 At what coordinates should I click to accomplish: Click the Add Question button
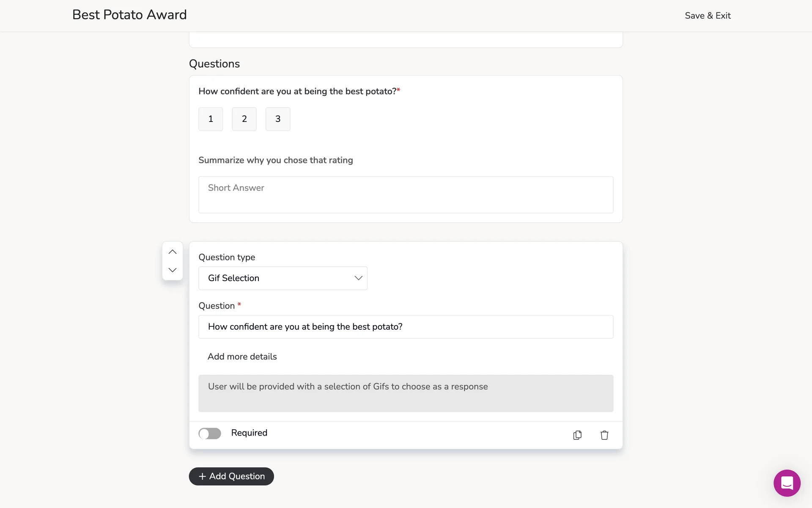(x=231, y=476)
